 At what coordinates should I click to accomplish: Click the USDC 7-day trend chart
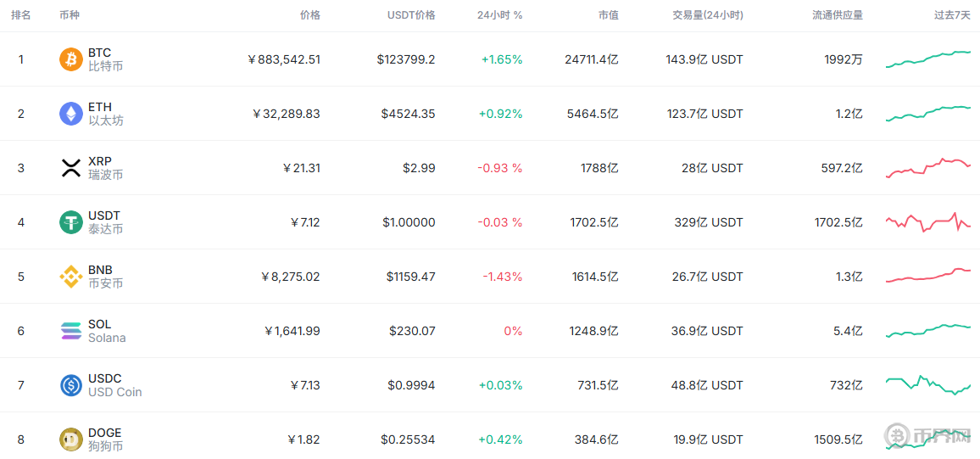[928, 385]
